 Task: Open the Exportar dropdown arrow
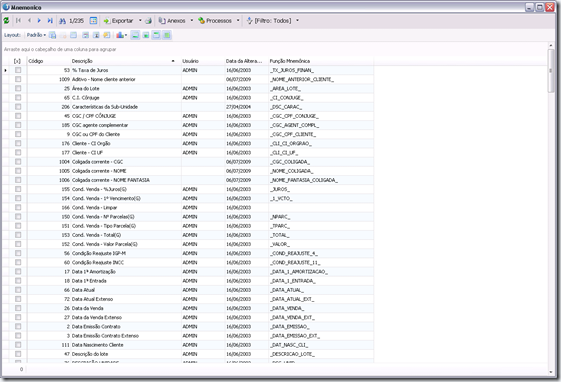pos(140,21)
